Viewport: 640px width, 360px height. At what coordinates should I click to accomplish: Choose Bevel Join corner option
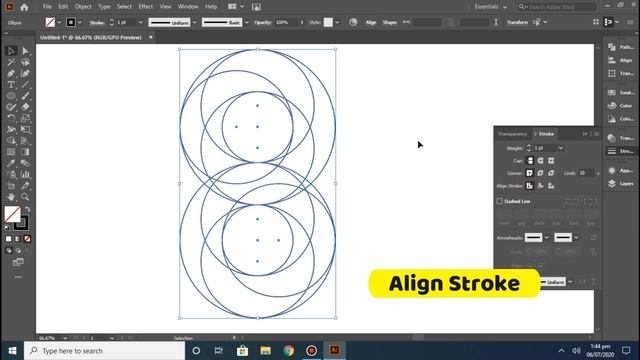point(551,173)
